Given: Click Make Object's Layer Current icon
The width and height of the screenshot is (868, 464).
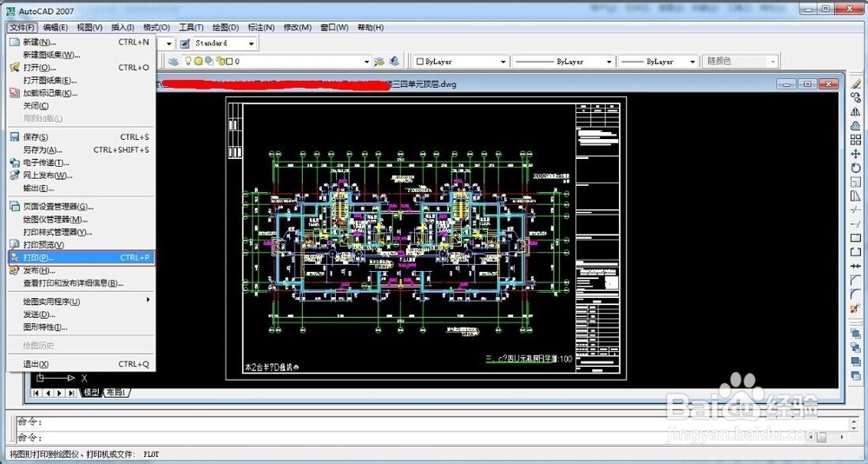Looking at the screenshot, I should coord(379,62).
